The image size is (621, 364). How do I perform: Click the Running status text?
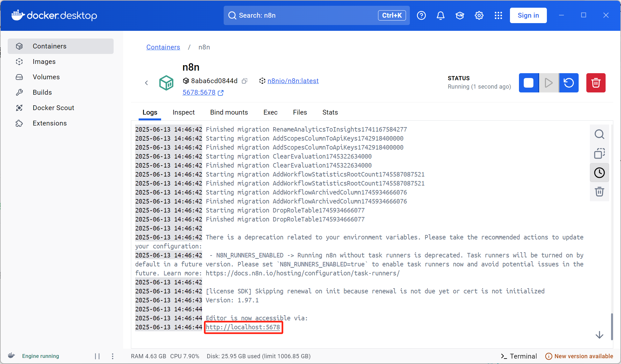(x=479, y=87)
